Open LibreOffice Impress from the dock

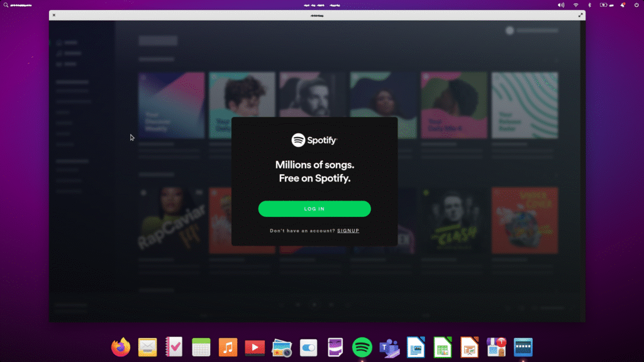click(x=469, y=347)
